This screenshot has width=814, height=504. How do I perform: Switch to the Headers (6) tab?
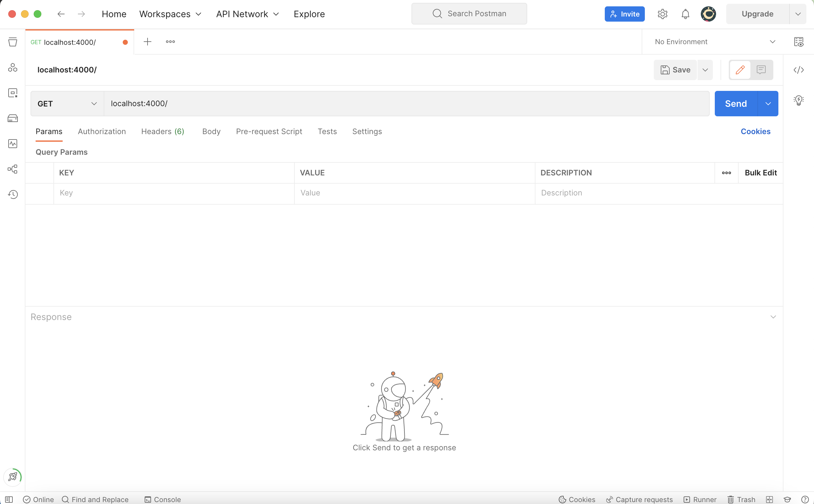(x=162, y=131)
